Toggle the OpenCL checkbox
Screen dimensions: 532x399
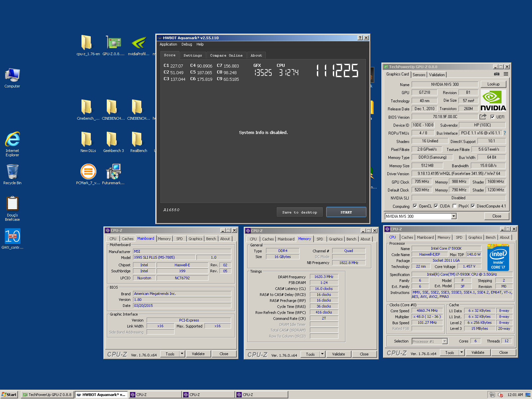(x=415, y=206)
